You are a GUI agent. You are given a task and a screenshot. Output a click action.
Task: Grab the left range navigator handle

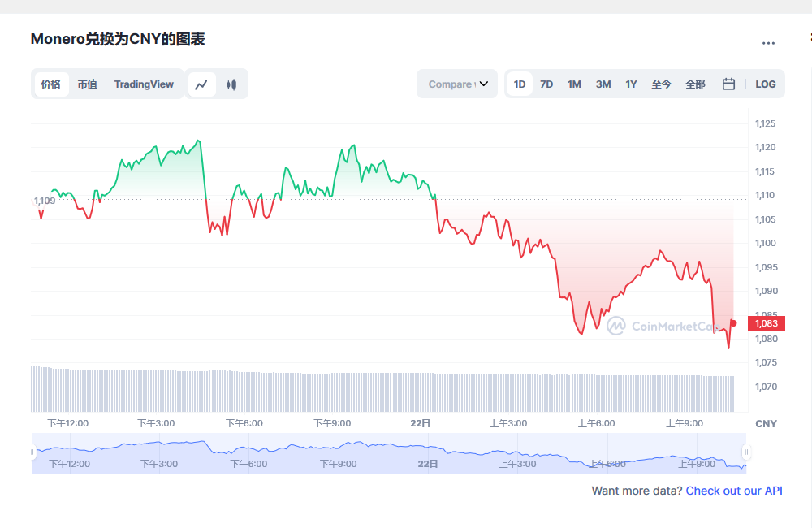point(32,452)
